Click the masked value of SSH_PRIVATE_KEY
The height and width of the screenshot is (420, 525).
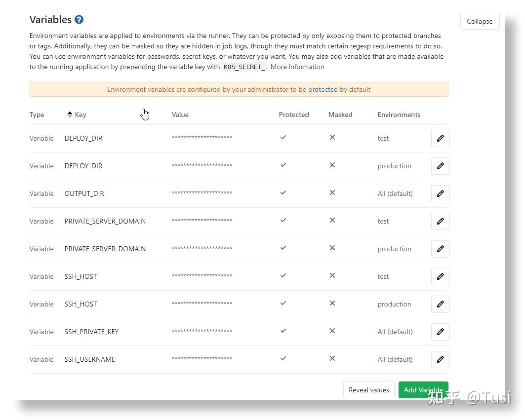(202, 332)
